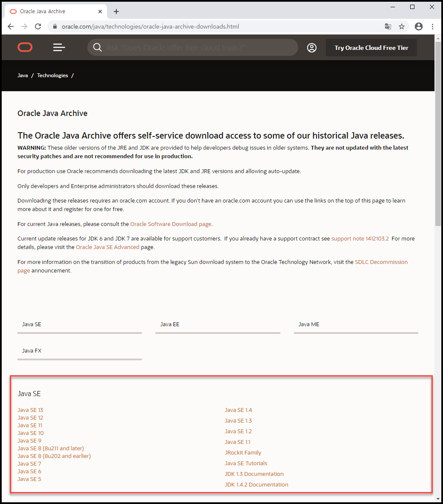Screen dimensions: 443x504
Task: Open Java SE 1.3 link
Action: [x=238, y=420]
